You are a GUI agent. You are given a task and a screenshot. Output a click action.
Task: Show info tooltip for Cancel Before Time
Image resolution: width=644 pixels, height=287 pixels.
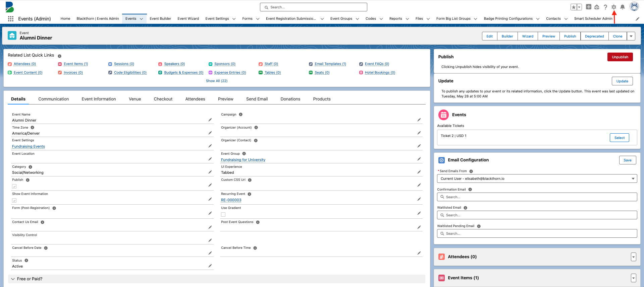255,248
